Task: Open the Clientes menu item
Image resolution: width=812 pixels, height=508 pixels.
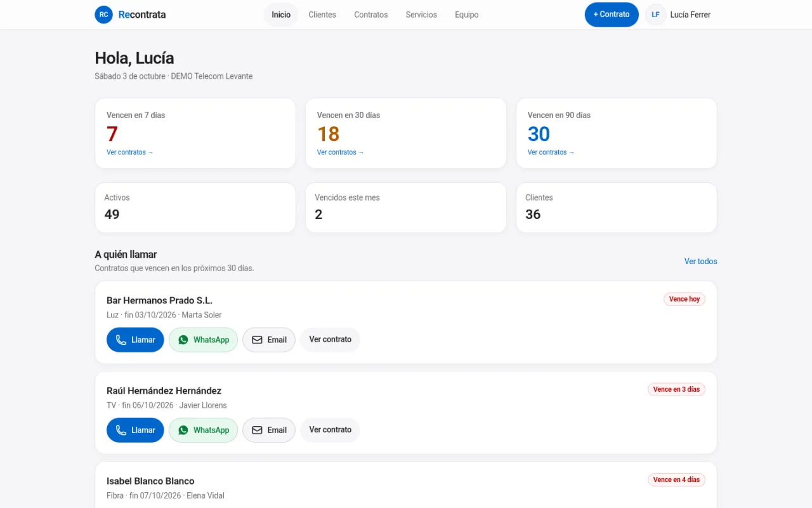Action: pyautogui.click(x=322, y=15)
